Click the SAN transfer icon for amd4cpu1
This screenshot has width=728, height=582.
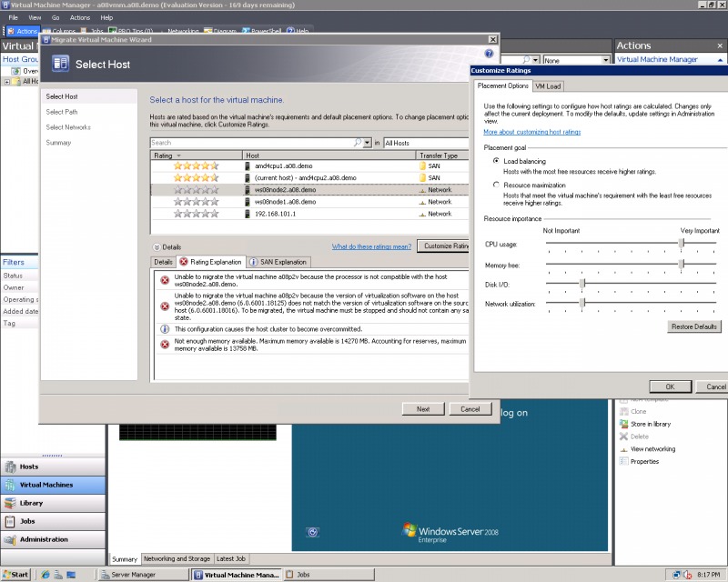[x=422, y=166]
